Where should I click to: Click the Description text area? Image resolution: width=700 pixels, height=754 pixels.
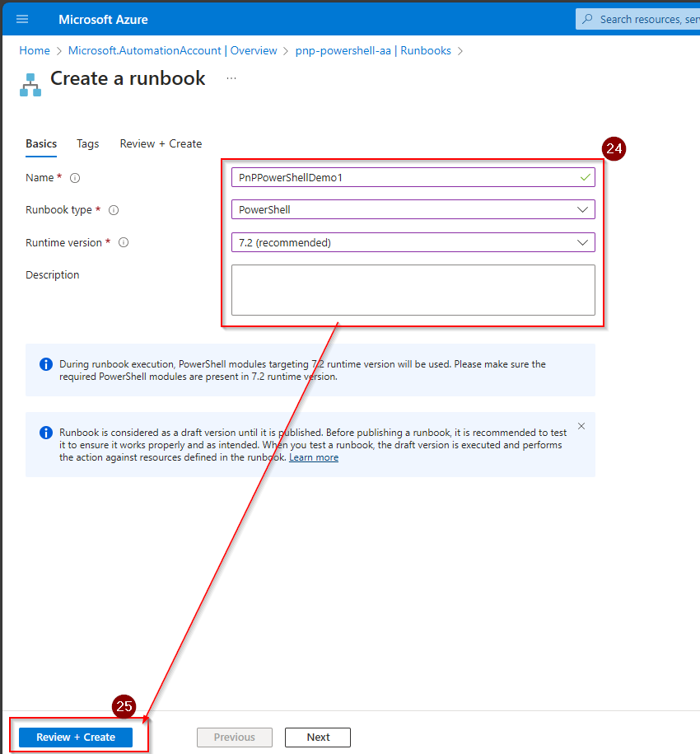pyautogui.click(x=413, y=290)
